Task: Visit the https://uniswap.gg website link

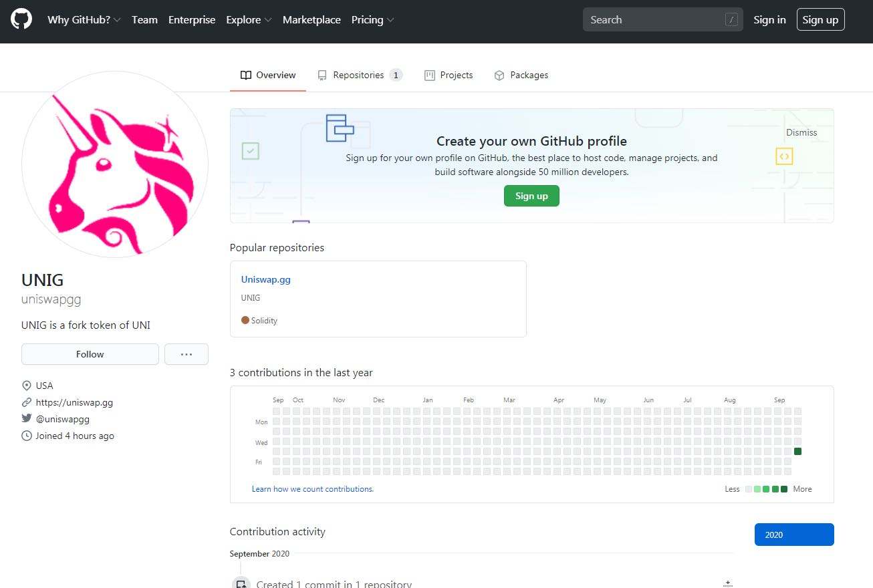Action: coord(74,402)
